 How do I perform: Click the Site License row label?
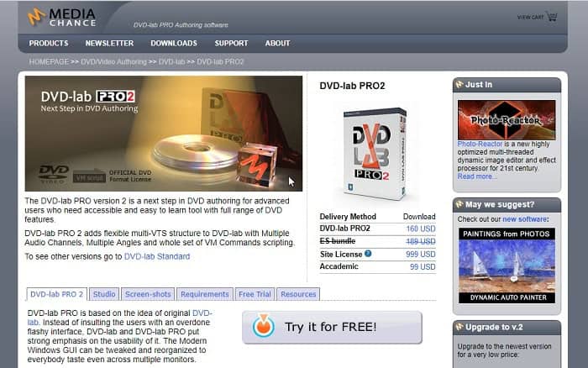(x=341, y=255)
